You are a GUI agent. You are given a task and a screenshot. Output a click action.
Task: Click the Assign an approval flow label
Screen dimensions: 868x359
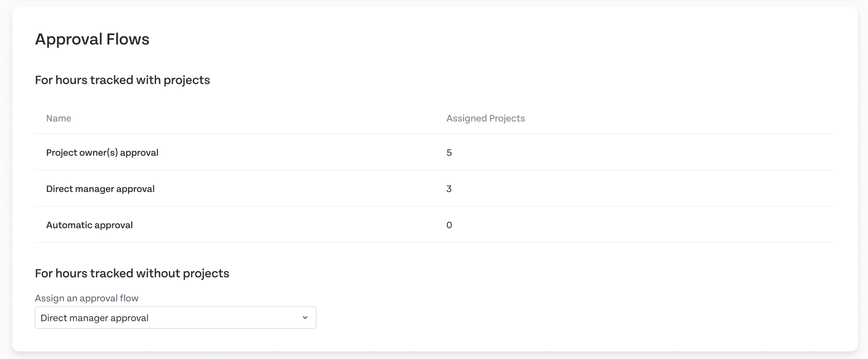click(87, 298)
